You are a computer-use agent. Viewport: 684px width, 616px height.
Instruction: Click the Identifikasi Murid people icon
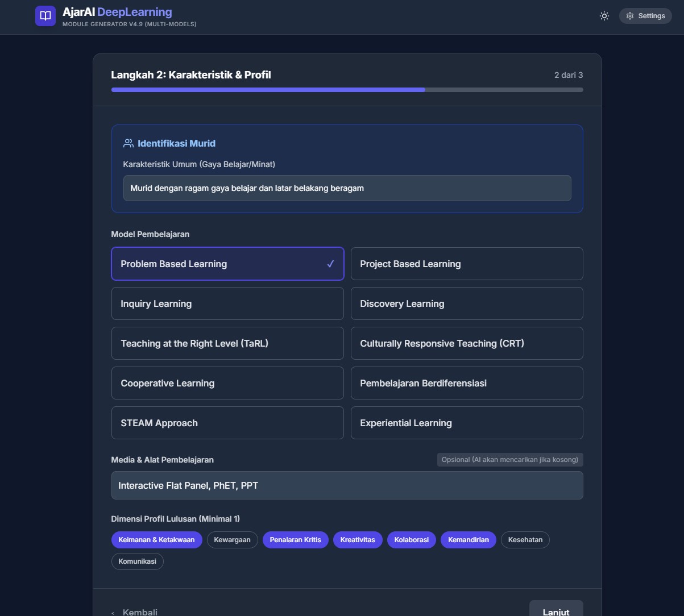[128, 143]
